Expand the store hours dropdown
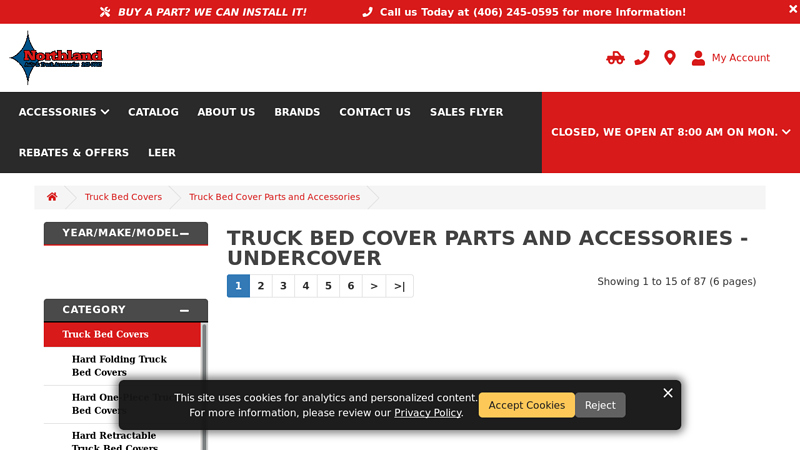 click(670, 132)
